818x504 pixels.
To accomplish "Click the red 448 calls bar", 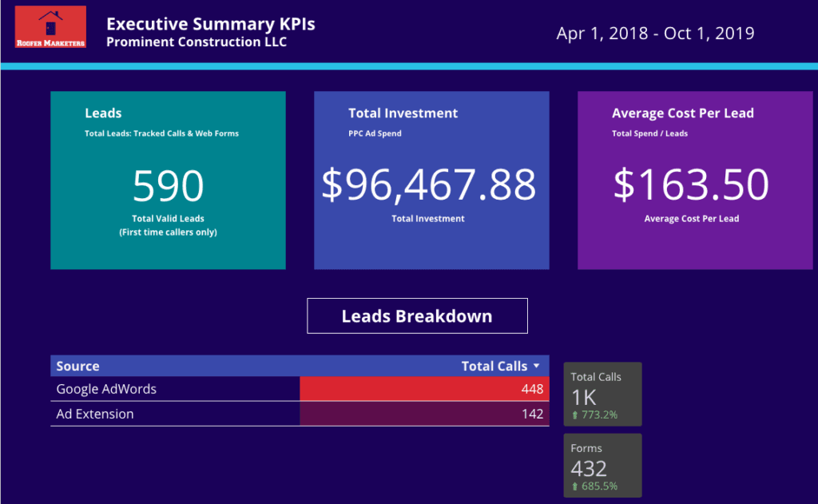I will 423,389.
